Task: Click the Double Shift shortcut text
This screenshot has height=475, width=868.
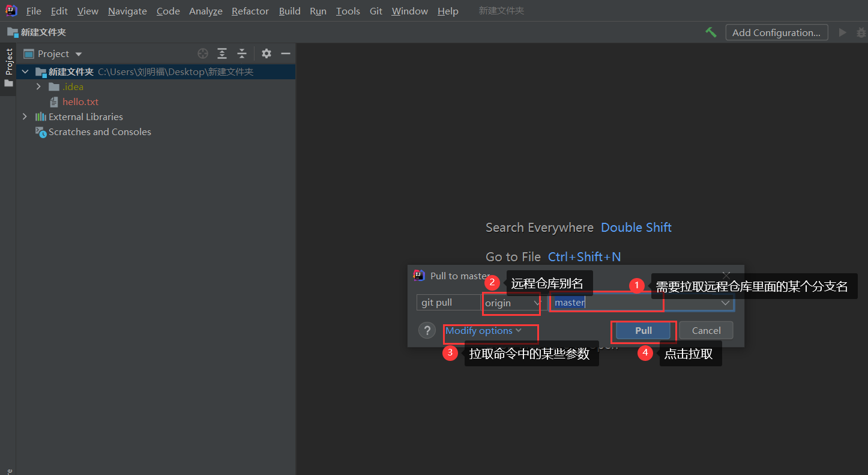Action: (636, 228)
